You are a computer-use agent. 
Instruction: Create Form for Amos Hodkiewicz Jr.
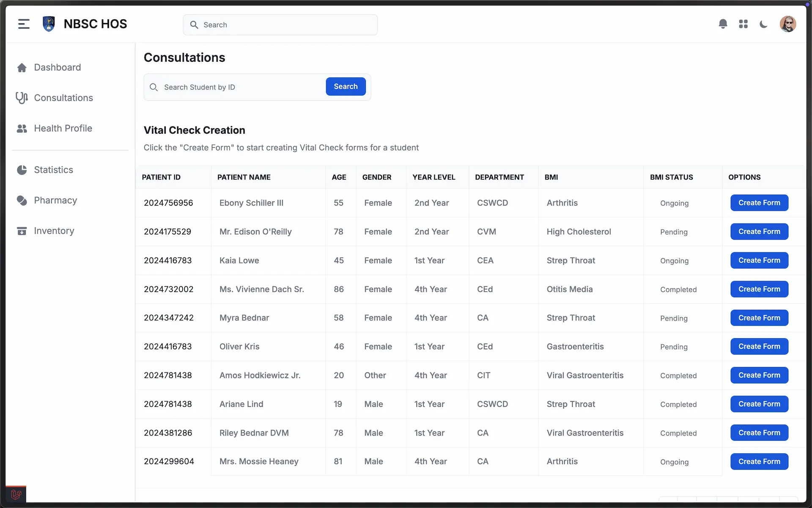pyautogui.click(x=759, y=375)
